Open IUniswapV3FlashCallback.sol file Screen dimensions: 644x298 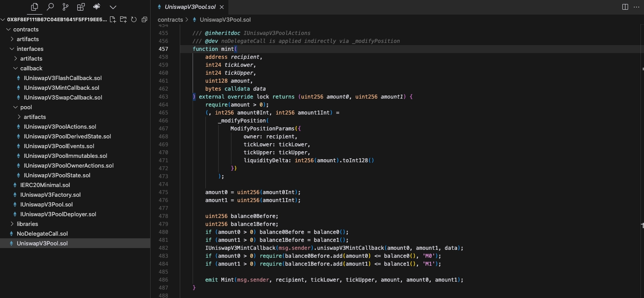(63, 78)
